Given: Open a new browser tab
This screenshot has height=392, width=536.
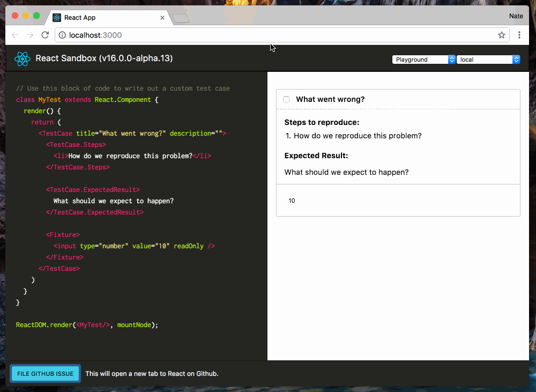Looking at the screenshot, I should [181, 18].
